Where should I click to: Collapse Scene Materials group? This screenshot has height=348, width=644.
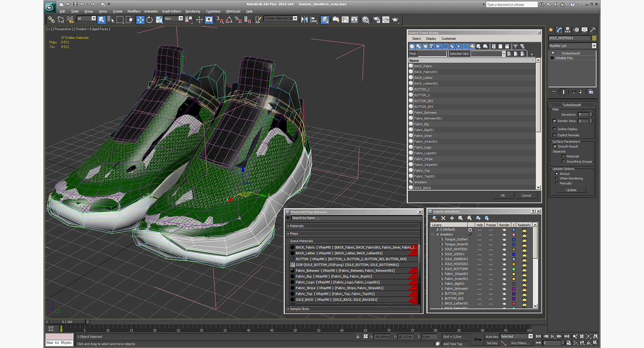tap(353, 241)
